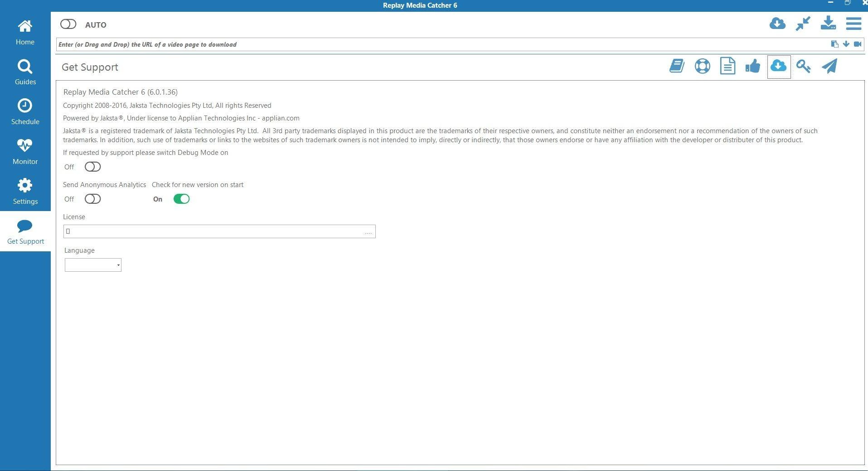Click the cloud download icon near AUTO

pos(777,23)
